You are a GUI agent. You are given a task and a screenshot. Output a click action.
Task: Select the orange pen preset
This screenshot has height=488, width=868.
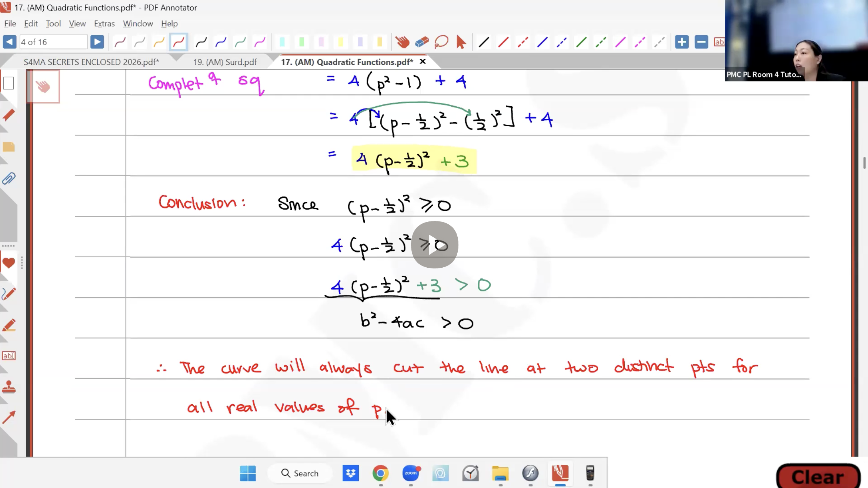(159, 42)
